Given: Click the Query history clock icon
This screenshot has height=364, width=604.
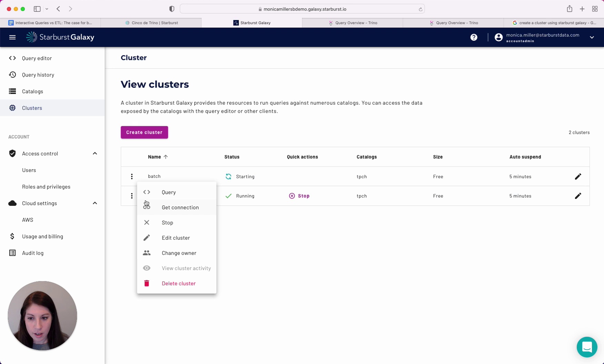Looking at the screenshot, I should 12,75.
